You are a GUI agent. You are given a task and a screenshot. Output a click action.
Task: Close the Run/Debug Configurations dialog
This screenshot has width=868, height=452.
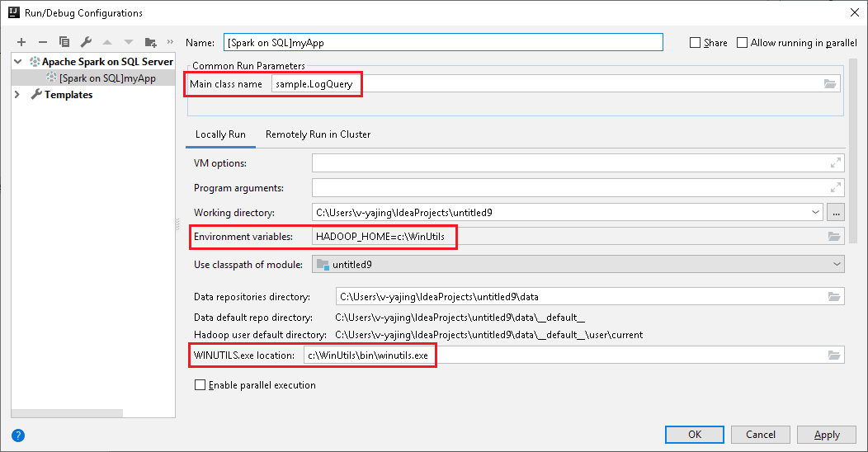pos(855,12)
